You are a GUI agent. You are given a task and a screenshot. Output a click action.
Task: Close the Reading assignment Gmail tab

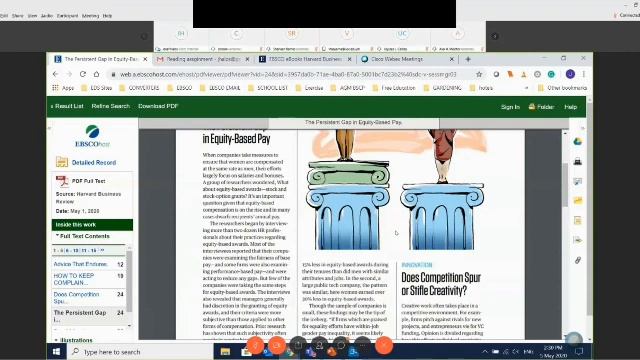click(x=247, y=59)
